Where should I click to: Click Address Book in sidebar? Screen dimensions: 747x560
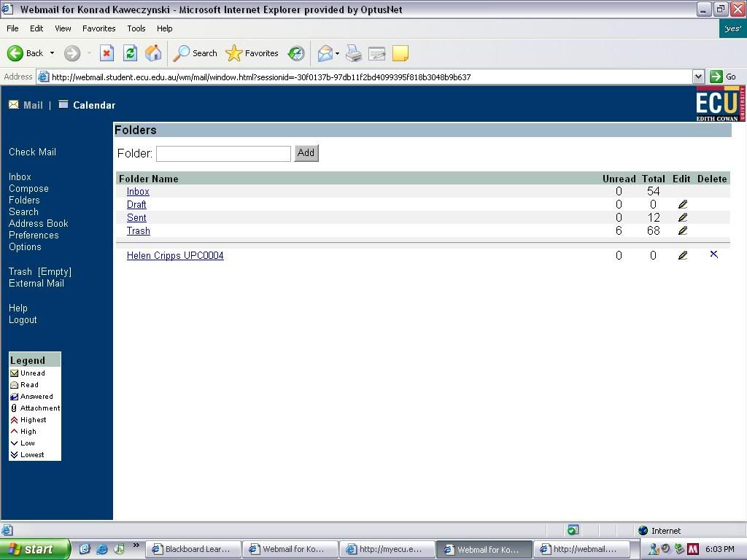tap(38, 223)
